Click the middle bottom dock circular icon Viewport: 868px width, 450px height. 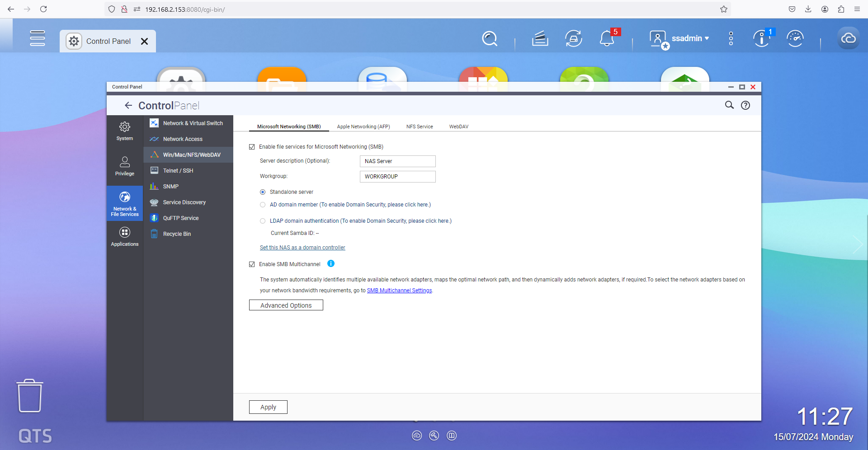pos(434,436)
